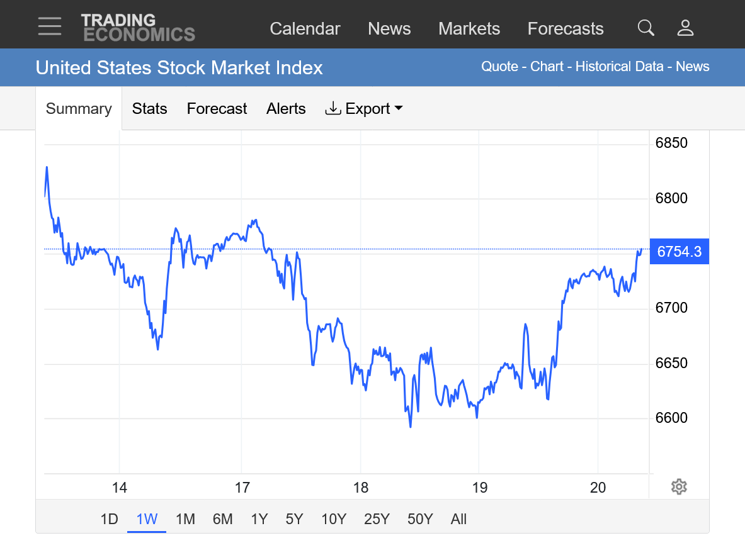Select the 1M time range
745x560 pixels.
[185, 519]
